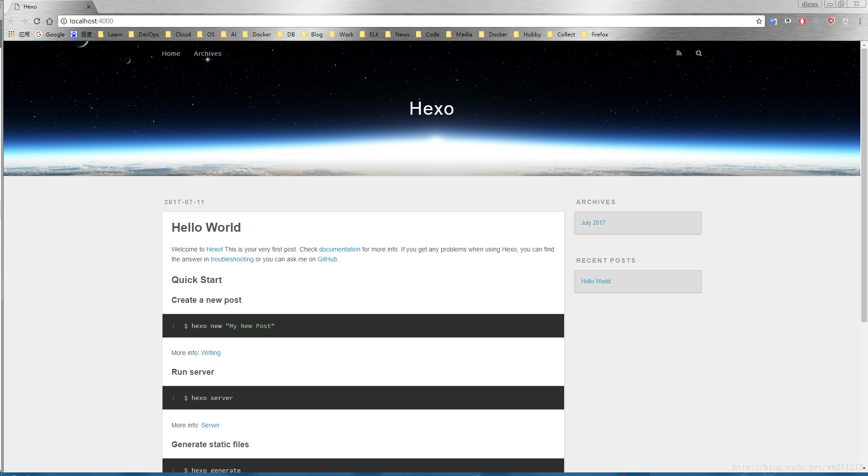Expand the DevOps bookmark folder
The image size is (868, 476).
[x=144, y=34]
